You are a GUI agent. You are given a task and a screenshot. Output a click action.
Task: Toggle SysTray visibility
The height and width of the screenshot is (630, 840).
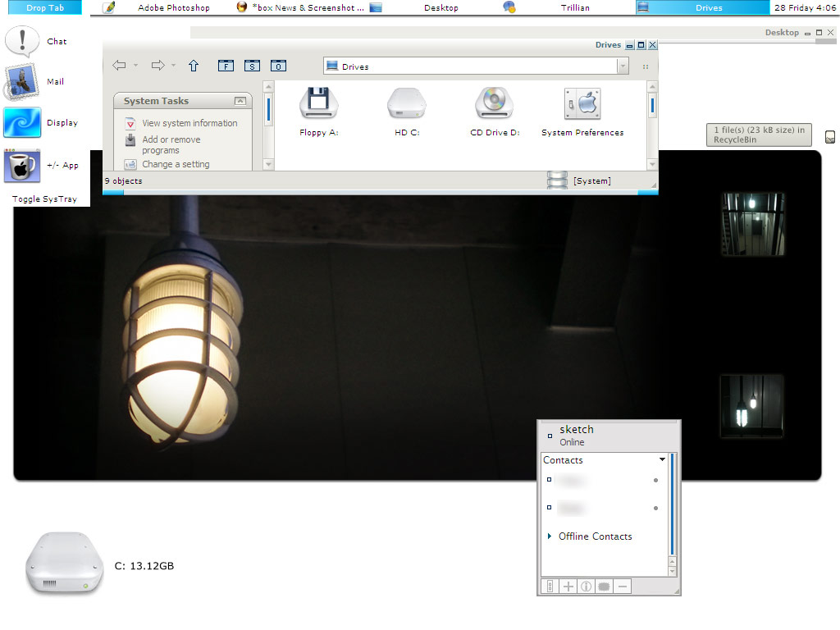(44, 199)
